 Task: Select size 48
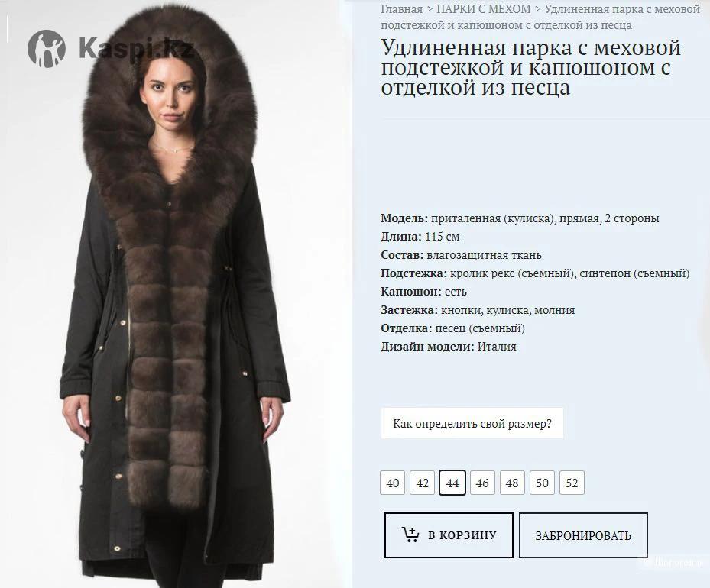[x=512, y=483]
